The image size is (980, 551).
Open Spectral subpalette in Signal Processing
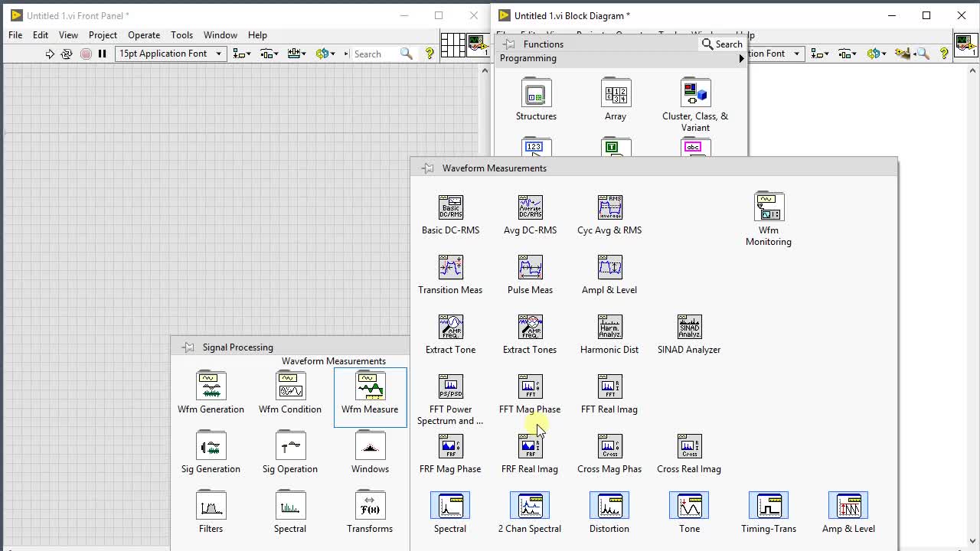pyautogui.click(x=290, y=505)
